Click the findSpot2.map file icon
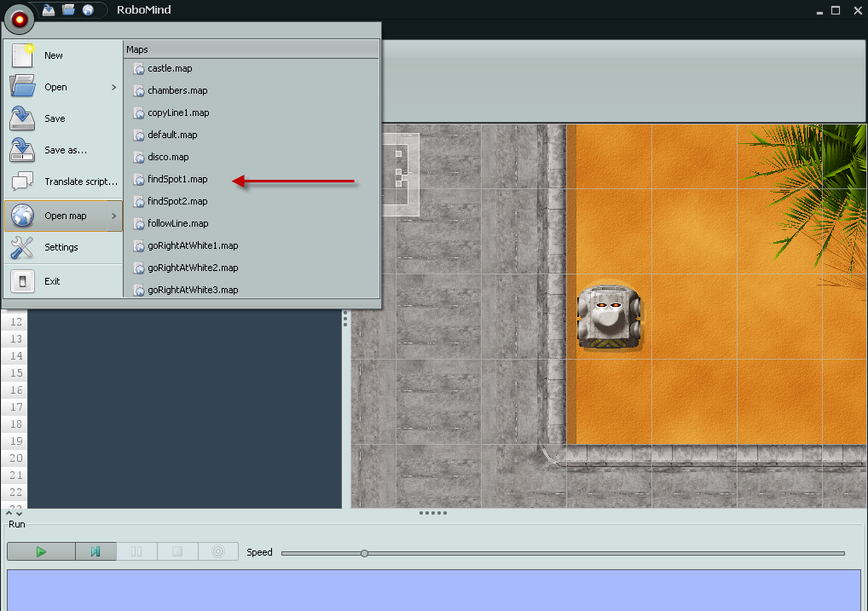Screen dimensions: 868x611 (x=139, y=202)
